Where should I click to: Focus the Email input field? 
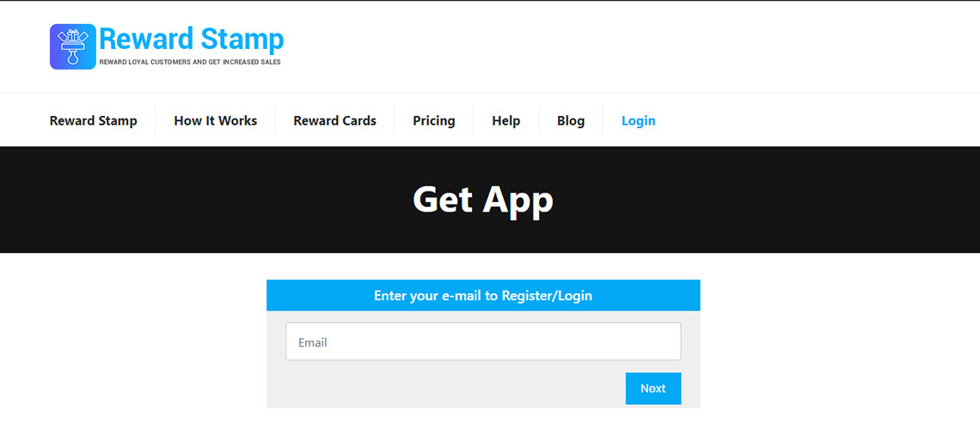(x=483, y=341)
